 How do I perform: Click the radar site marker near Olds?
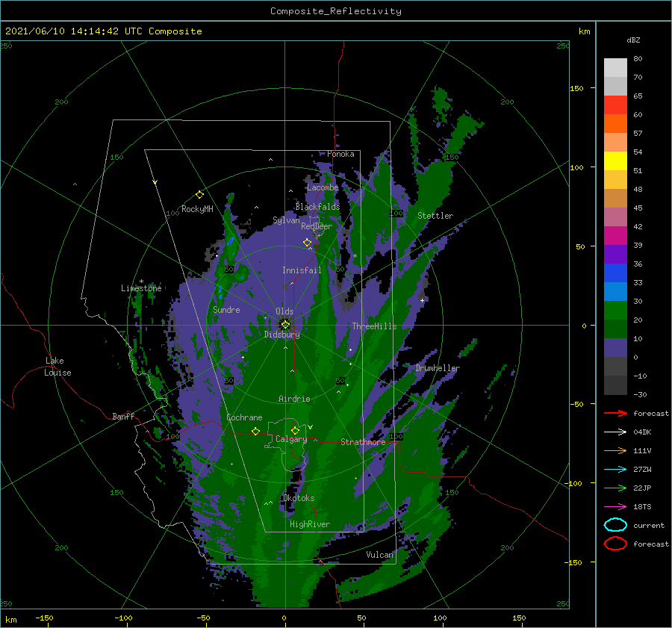click(285, 325)
